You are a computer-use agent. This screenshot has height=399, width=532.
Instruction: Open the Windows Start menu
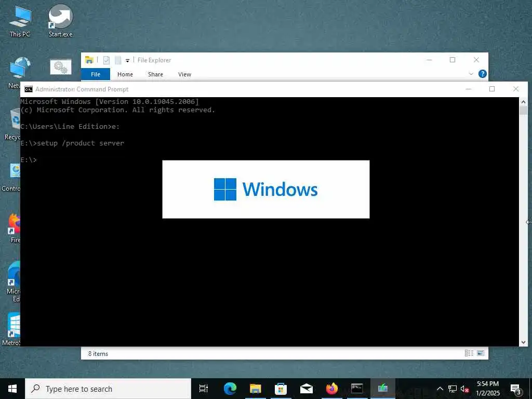click(12, 389)
